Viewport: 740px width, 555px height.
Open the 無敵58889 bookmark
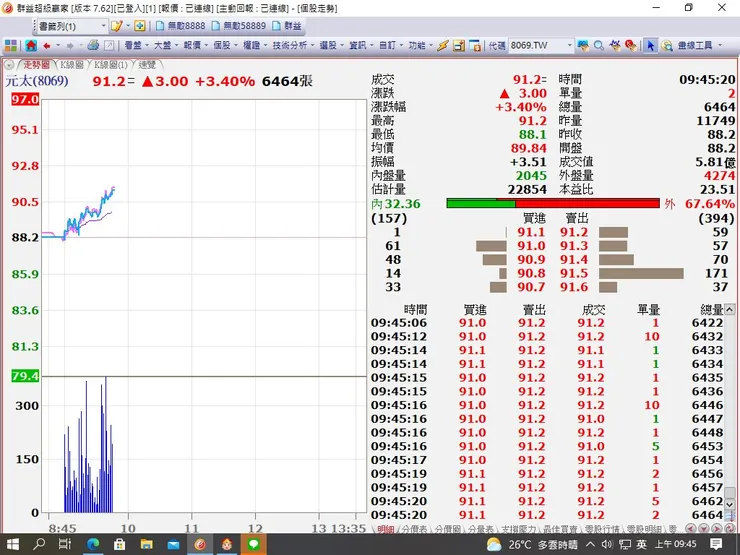[239, 26]
